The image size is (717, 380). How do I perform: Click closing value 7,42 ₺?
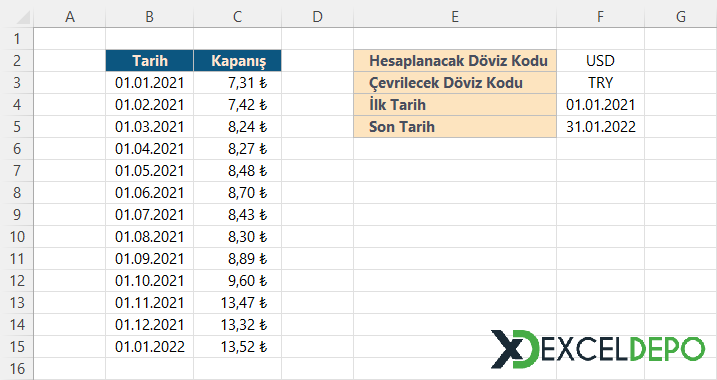237,105
